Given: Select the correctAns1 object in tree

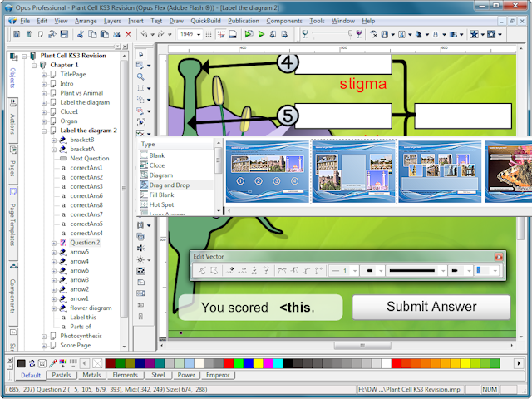Looking at the screenshot, I should tap(86, 168).
